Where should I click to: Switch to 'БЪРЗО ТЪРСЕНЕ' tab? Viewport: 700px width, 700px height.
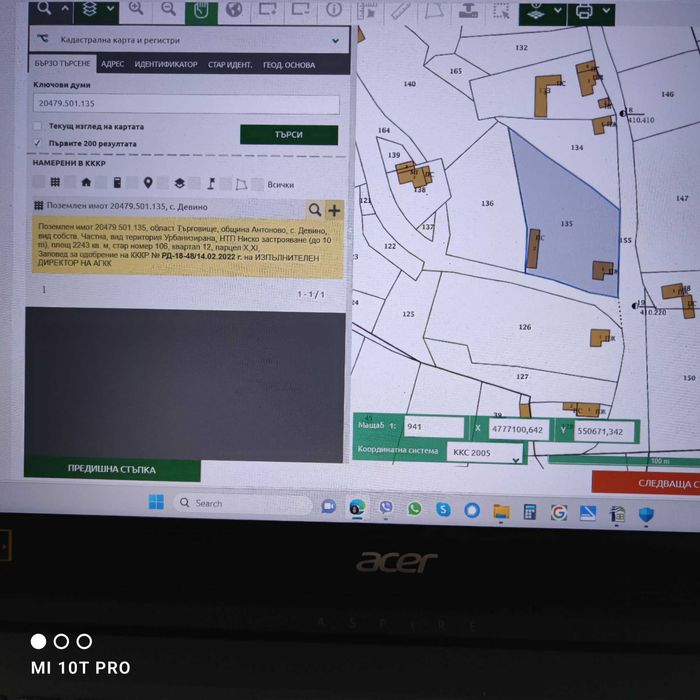(x=62, y=63)
